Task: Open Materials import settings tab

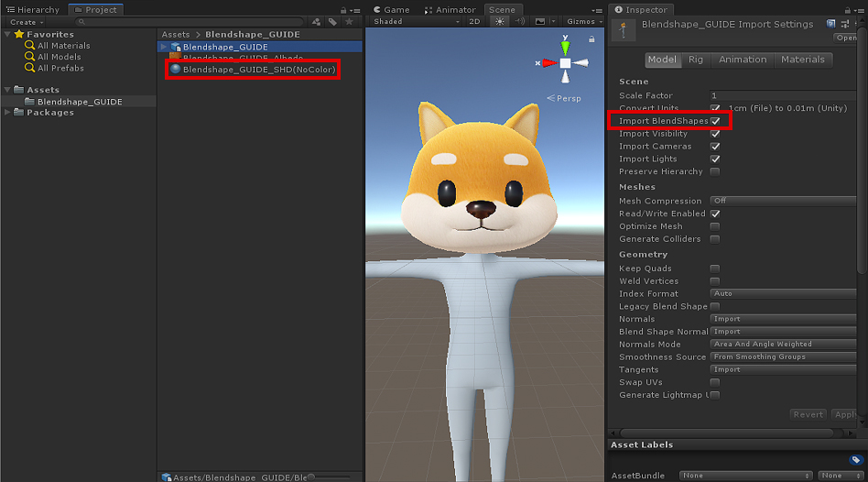Action: (x=803, y=60)
